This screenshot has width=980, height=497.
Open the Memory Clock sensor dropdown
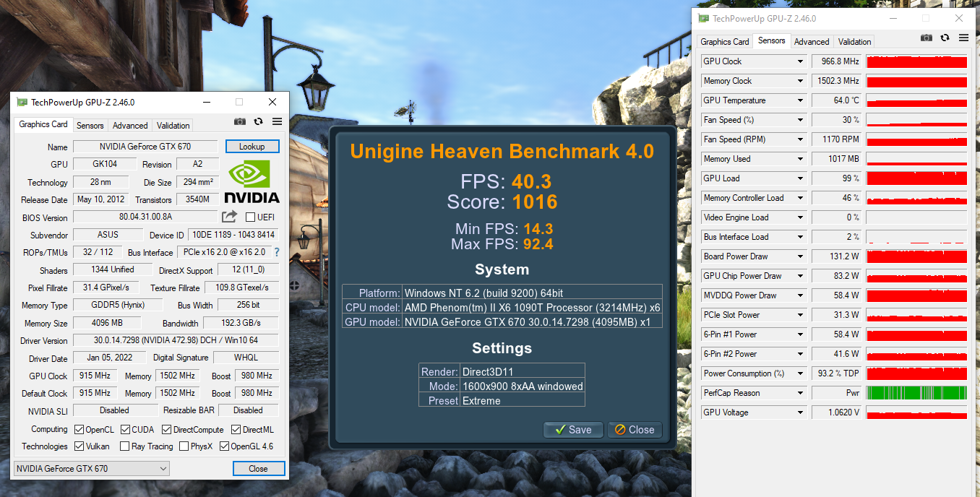800,81
